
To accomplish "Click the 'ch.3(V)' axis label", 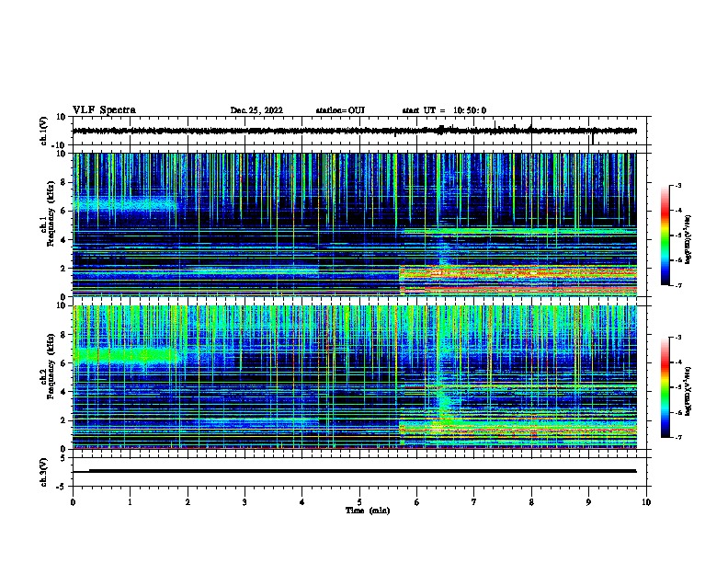I will click(43, 473).
